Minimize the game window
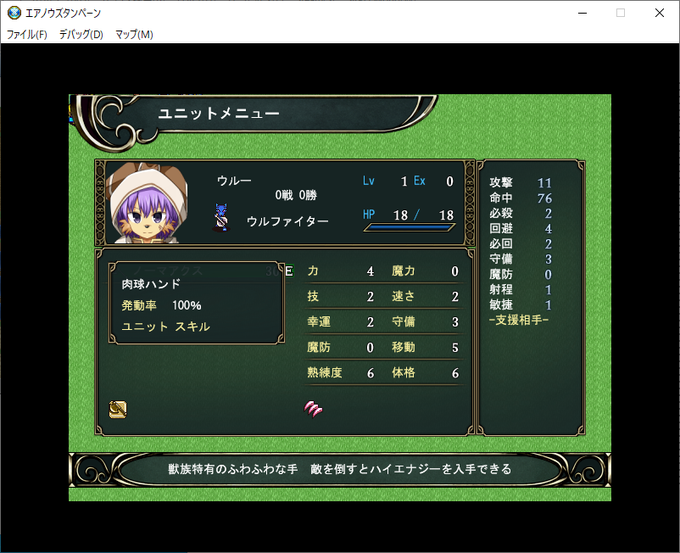 pos(582,13)
